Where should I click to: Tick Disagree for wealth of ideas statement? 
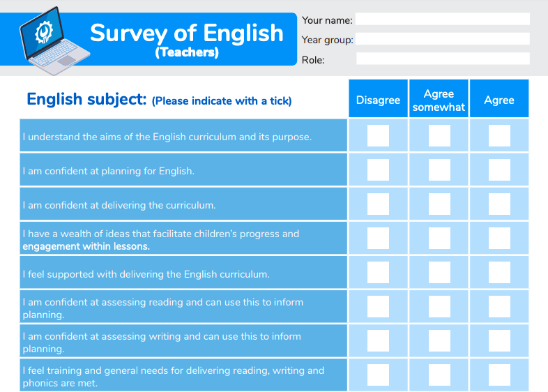coord(378,239)
